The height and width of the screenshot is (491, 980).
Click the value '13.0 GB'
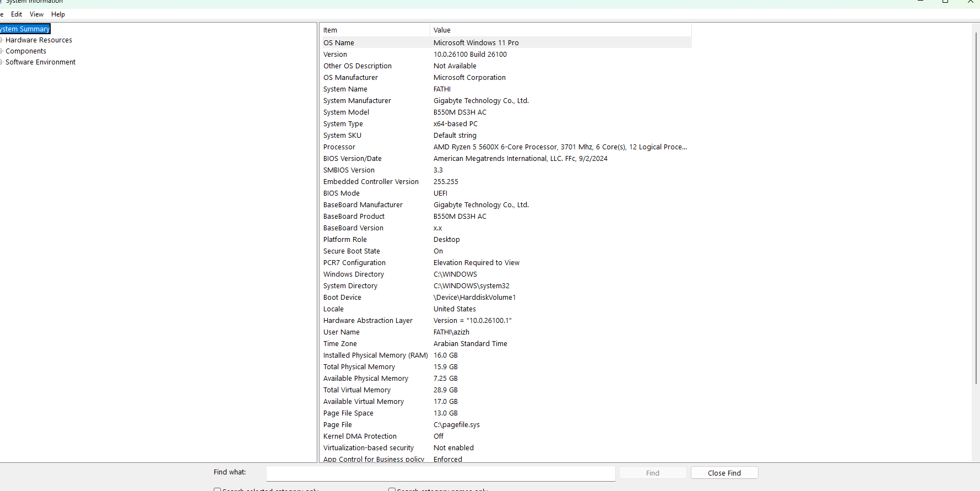(446, 413)
